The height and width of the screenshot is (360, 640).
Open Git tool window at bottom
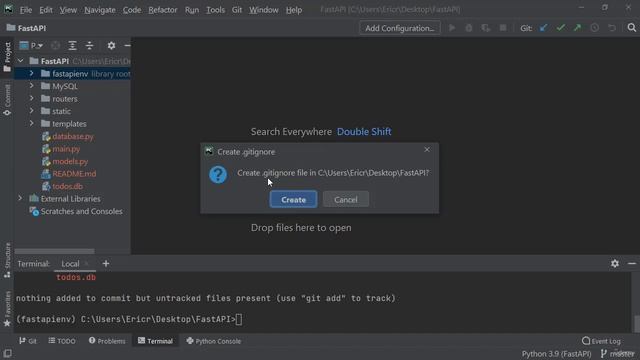pyautogui.click(x=28, y=341)
